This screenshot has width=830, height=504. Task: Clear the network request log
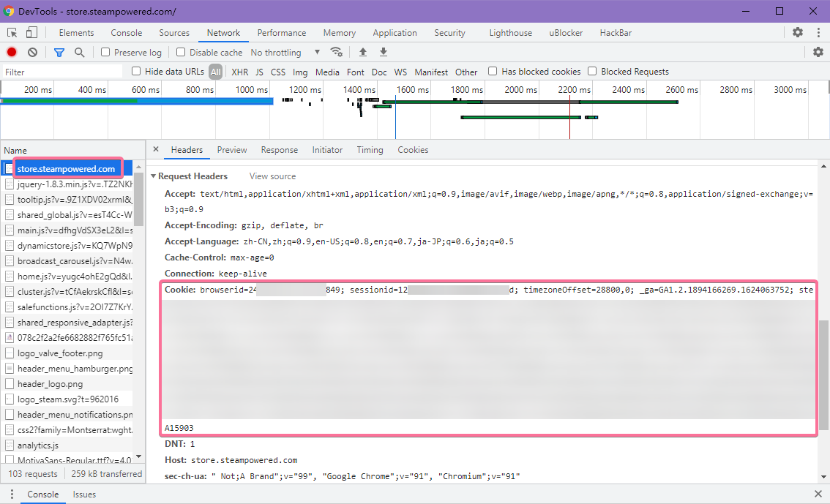pos(31,52)
